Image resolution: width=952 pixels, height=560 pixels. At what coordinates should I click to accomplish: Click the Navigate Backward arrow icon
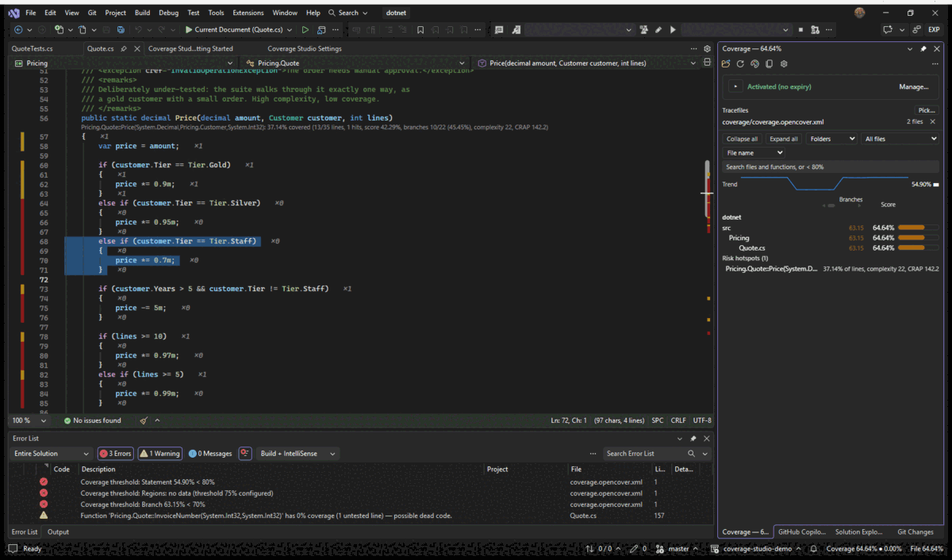tap(18, 29)
